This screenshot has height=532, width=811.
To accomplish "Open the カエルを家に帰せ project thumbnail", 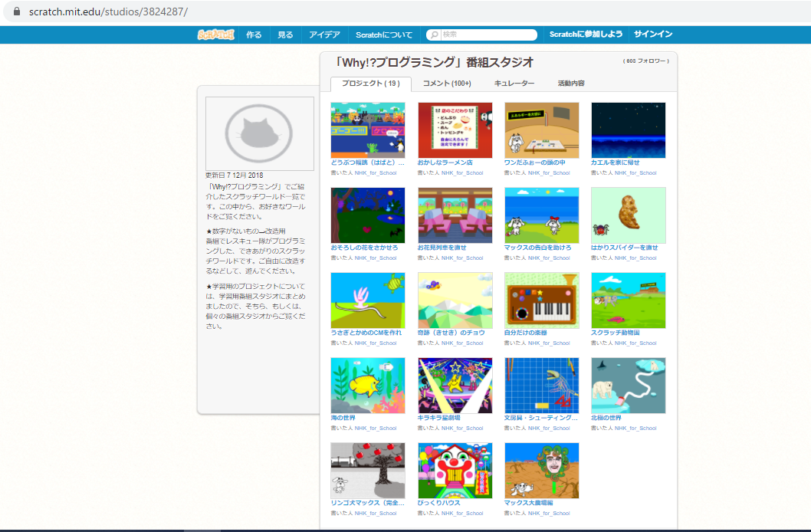I will point(628,130).
